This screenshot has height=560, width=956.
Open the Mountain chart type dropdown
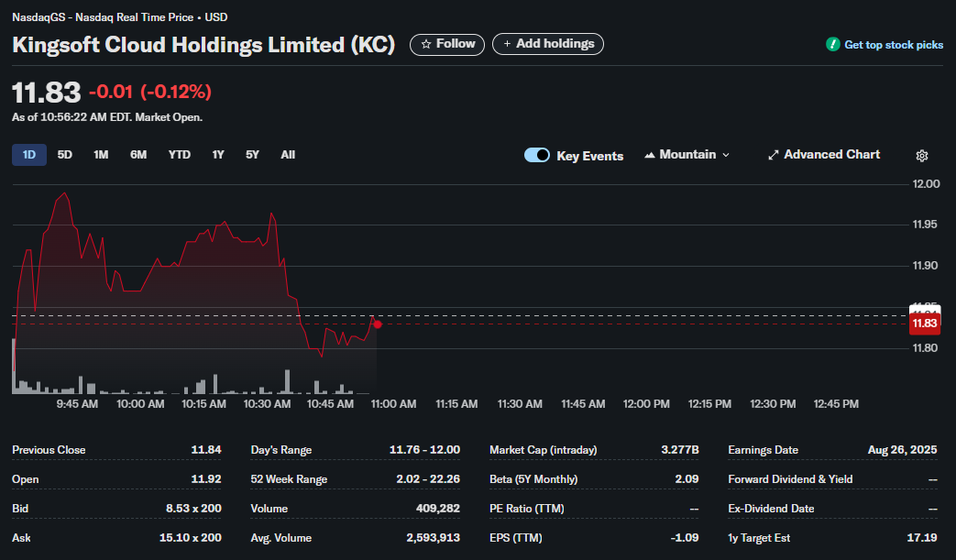click(687, 155)
